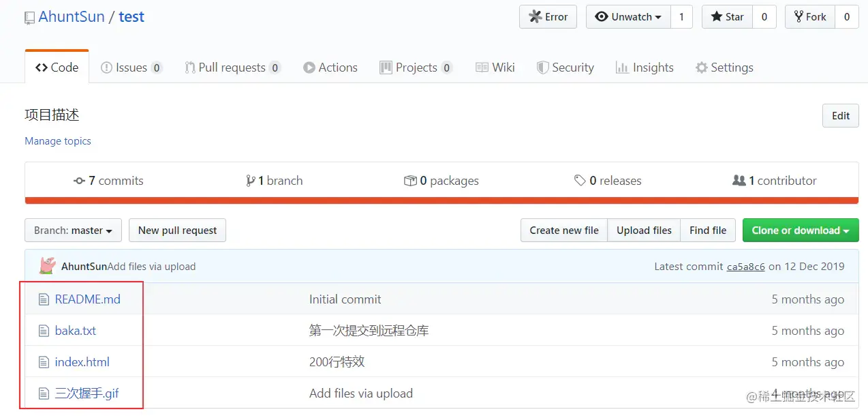This screenshot has width=868, height=416.
Task: Open the Unwatch dropdown
Action: (x=628, y=17)
